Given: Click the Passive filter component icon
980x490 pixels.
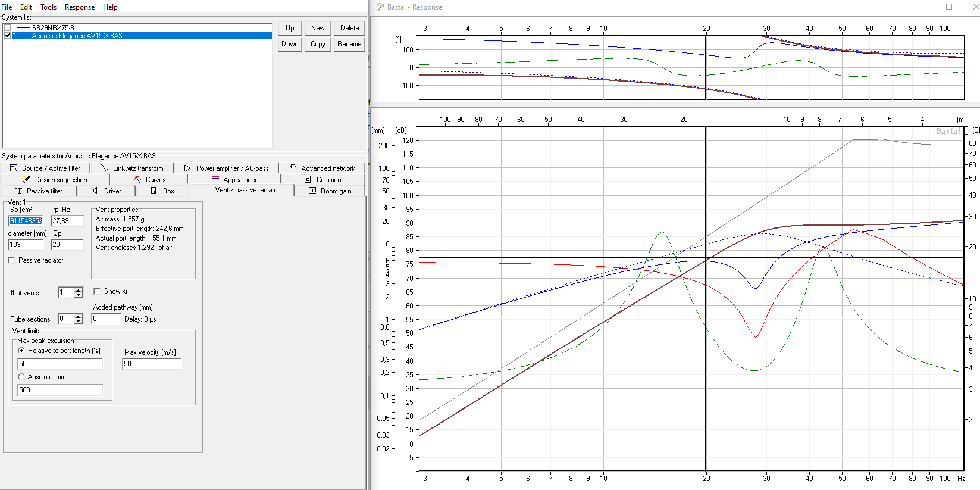Looking at the screenshot, I should click(18, 191).
